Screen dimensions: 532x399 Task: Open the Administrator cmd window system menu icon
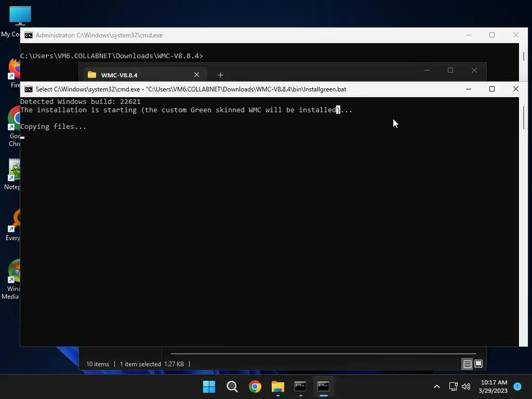point(29,35)
